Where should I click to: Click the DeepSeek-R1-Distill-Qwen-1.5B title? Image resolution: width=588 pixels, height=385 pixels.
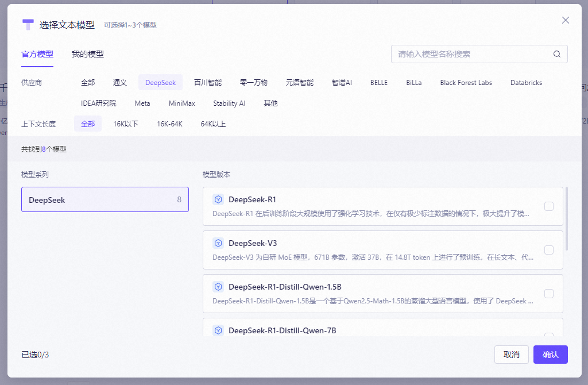click(285, 287)
